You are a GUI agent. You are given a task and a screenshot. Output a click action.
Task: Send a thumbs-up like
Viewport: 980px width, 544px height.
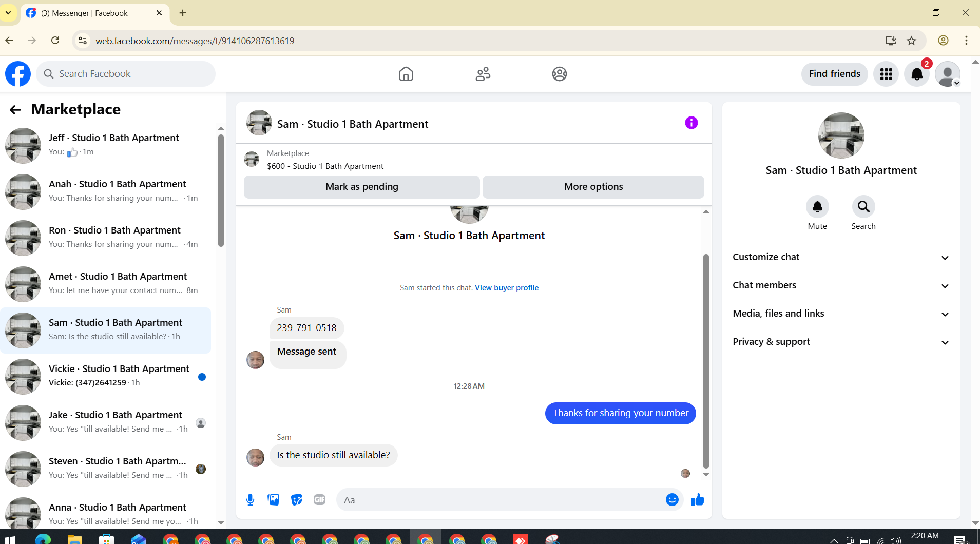click(x=698, y=500)
